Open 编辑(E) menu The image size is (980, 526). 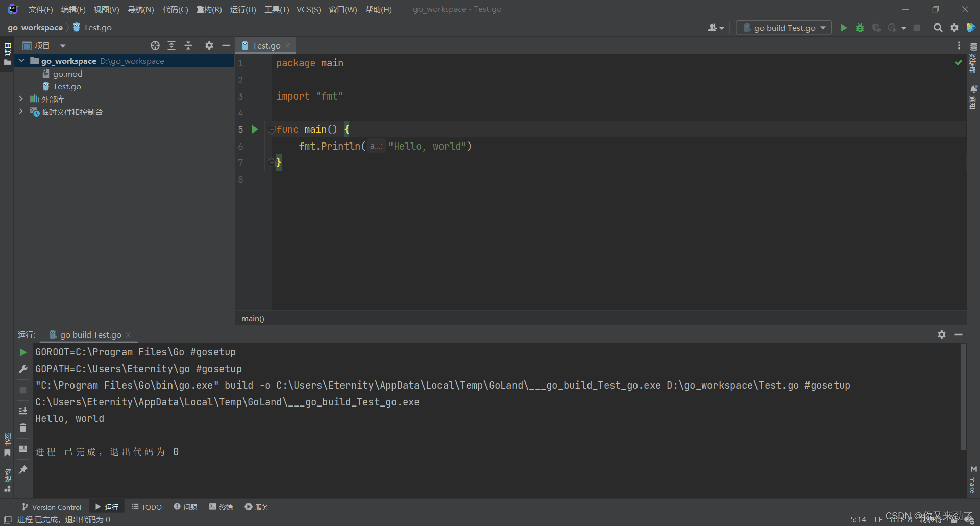(x=73, y=9)
